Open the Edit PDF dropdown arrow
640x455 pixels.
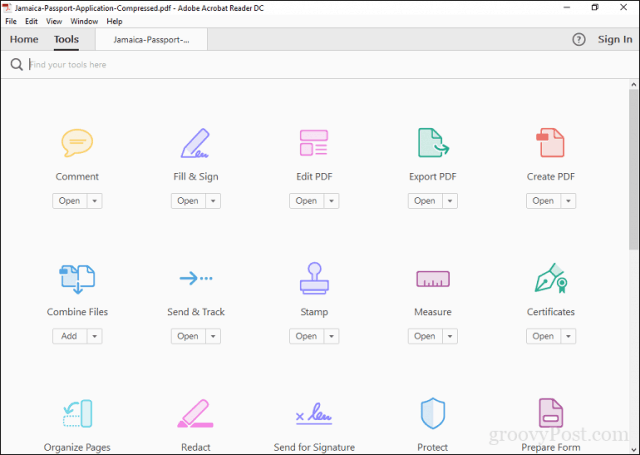tap(331, 201)
